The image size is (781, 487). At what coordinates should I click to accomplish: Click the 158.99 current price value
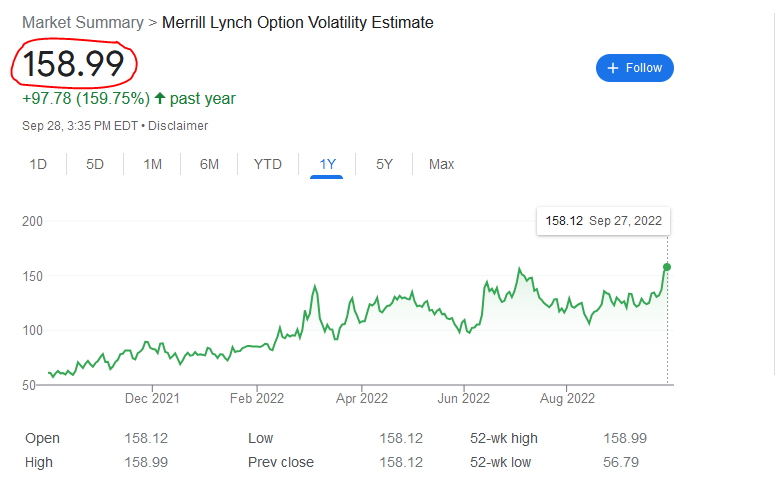74,64
